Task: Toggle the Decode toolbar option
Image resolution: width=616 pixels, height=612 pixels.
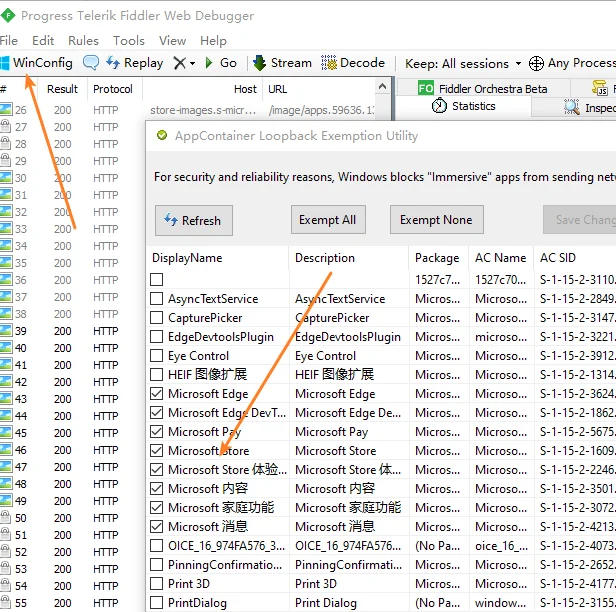Action: coord(353,63)
